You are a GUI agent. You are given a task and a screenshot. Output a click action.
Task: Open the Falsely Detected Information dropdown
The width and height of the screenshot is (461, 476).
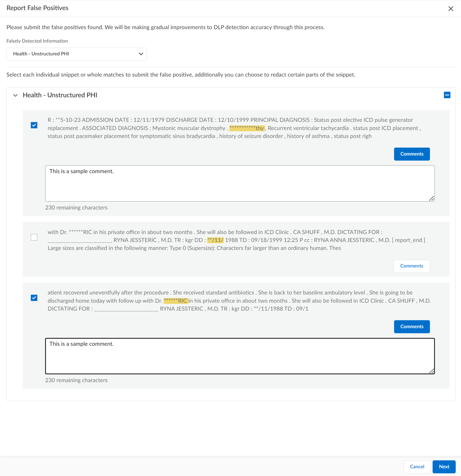[77, 54]
